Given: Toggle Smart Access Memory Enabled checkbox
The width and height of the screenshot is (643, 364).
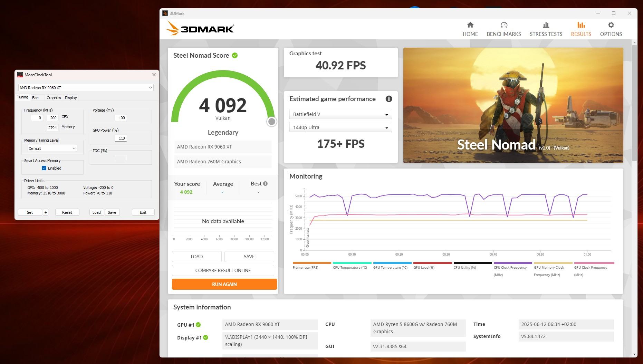Looking at the screenshot, I should [x=44, y=168].
